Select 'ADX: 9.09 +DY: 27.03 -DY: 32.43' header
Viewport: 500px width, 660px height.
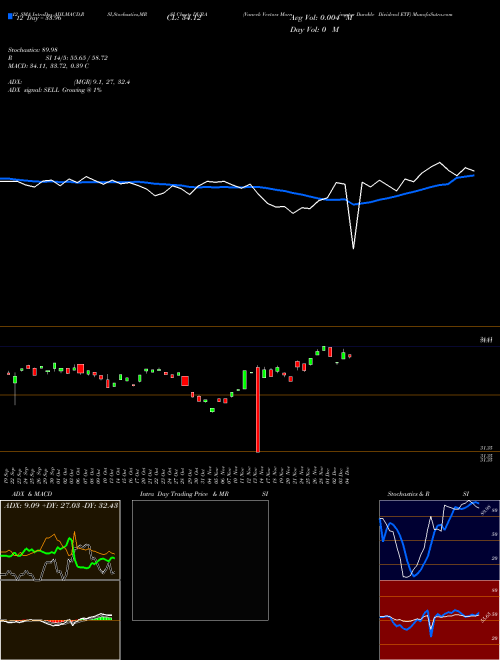tap(61, 505)
